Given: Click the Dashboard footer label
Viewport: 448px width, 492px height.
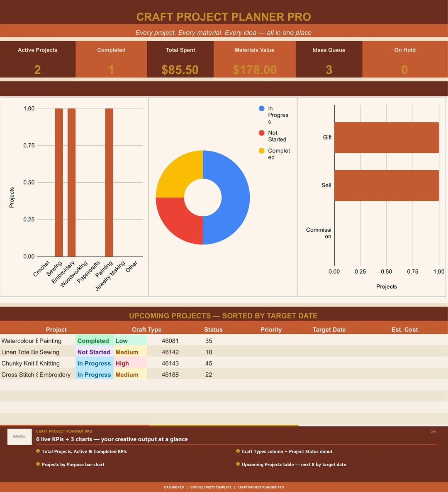Looking at the screenshot, I should click(x=174, y=487).
